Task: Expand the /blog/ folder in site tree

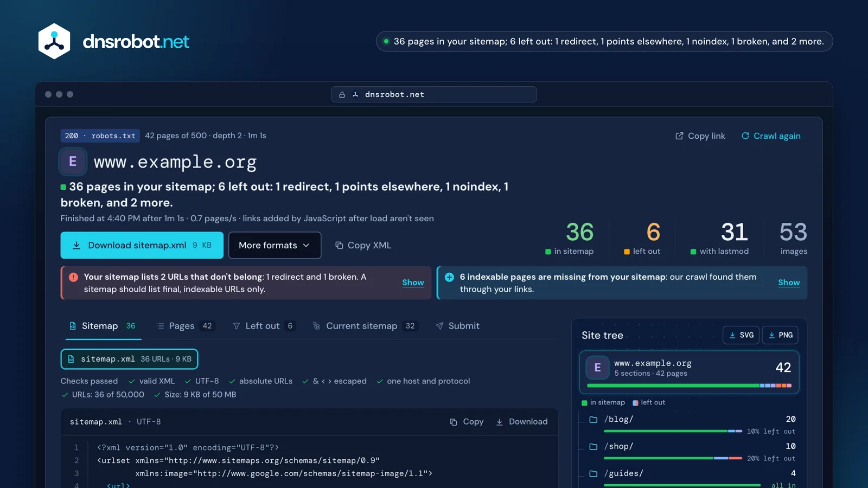Action: 593,419
